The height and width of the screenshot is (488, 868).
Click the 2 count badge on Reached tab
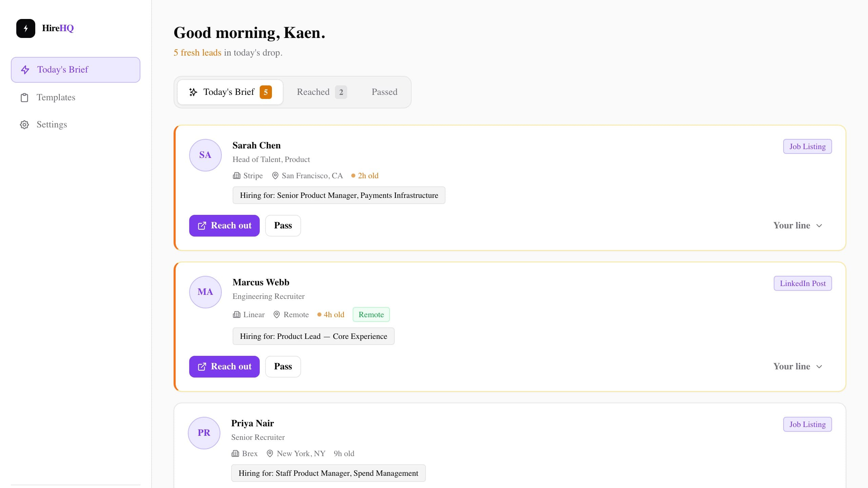(x=341, y=92)
